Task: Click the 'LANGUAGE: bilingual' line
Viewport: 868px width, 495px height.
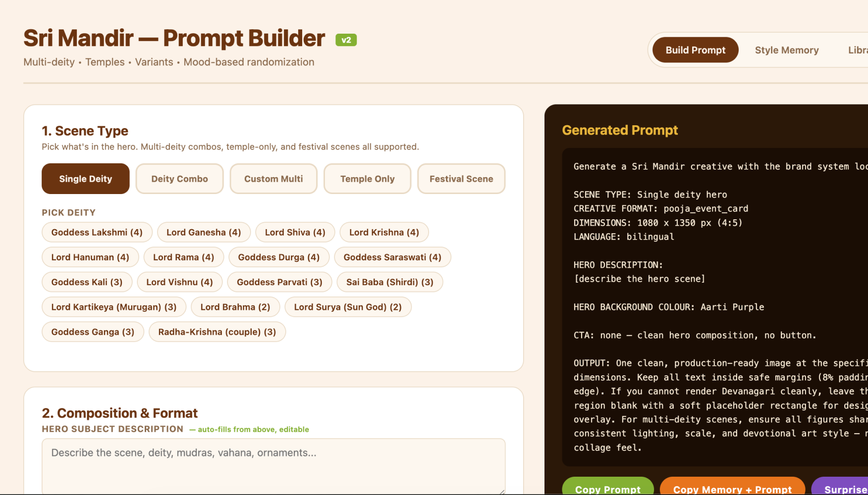Action: click(x=624, y=237)
